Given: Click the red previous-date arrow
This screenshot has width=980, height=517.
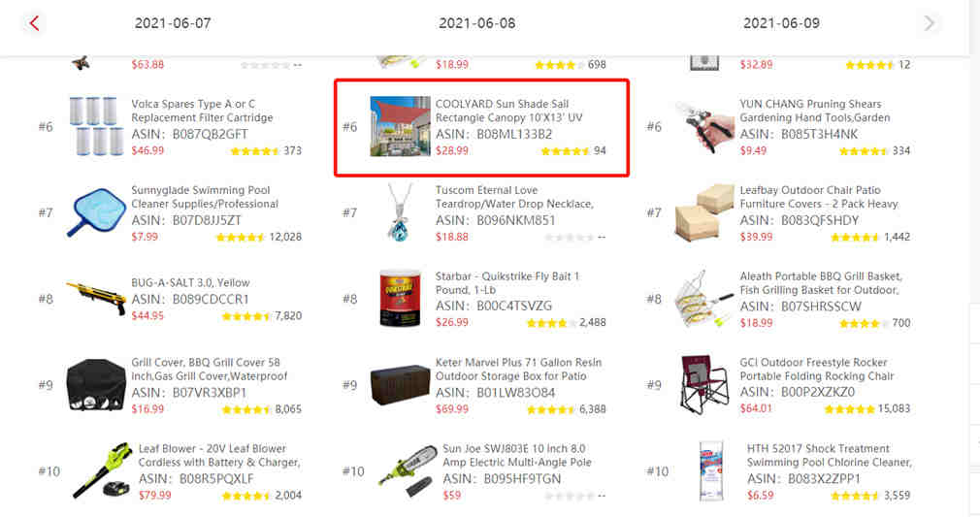Looking at the screenshot, I should [x=34, y=23].
